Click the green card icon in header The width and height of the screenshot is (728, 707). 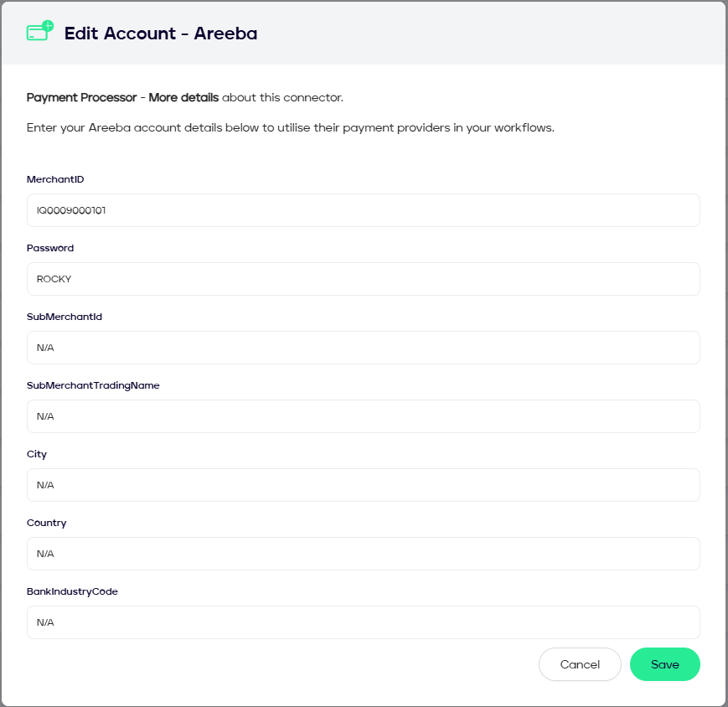[39, 33]
